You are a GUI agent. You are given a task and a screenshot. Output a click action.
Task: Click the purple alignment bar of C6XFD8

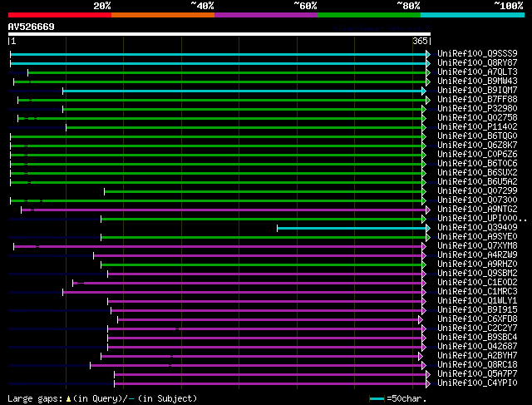[x=270, y=320]
